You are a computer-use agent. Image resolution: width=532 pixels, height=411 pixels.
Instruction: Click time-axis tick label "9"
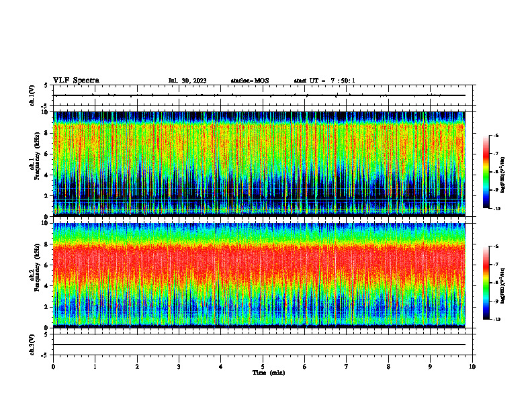tap(430, 367)
